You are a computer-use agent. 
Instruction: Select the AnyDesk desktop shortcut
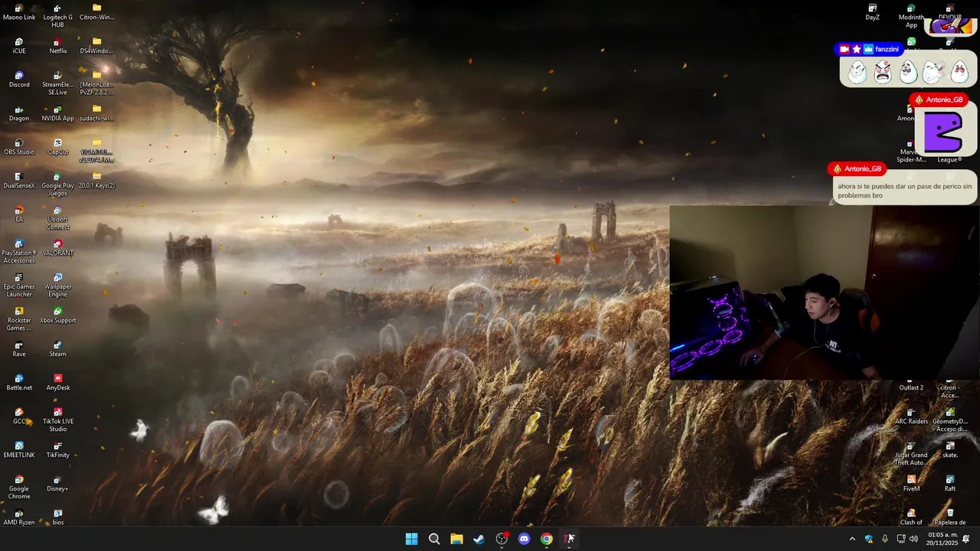pos(57,383)
